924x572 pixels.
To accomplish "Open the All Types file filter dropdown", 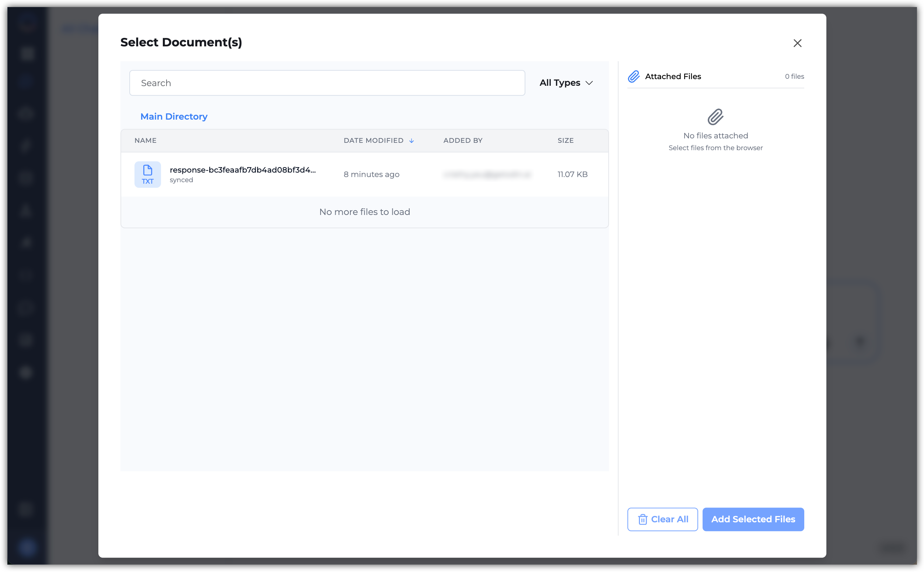I will [x=566, y=82].
